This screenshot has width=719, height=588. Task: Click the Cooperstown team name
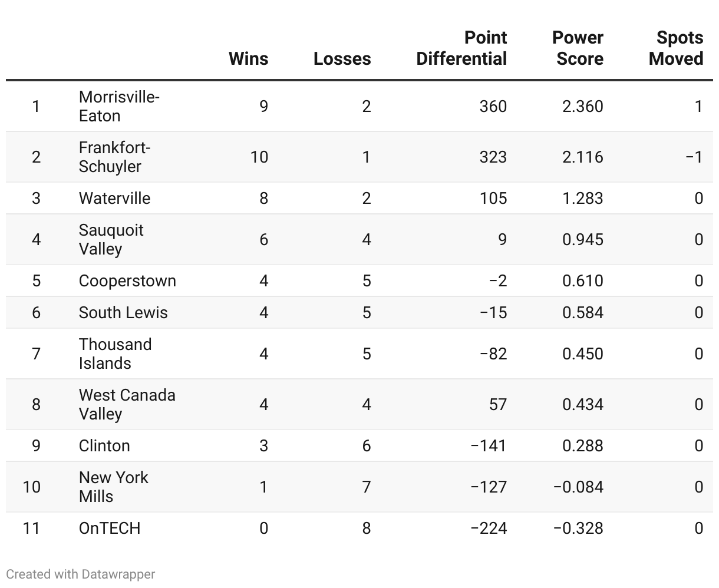coord(127,280)
